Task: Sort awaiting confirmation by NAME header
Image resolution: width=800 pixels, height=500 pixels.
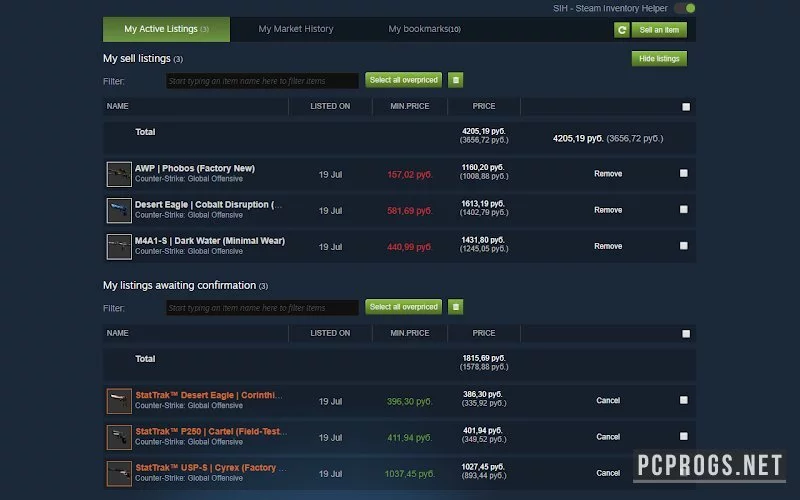Action: [117, 333]
